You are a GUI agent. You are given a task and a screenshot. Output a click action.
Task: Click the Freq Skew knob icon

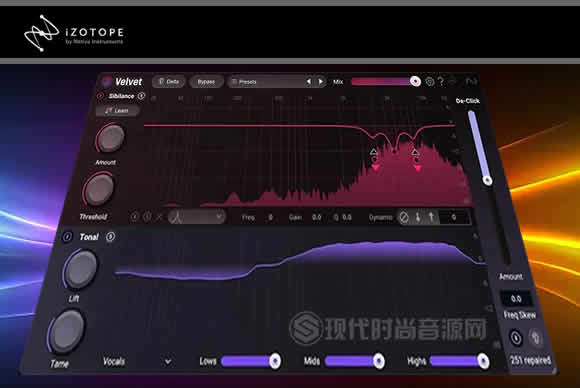tap(516, 338)
